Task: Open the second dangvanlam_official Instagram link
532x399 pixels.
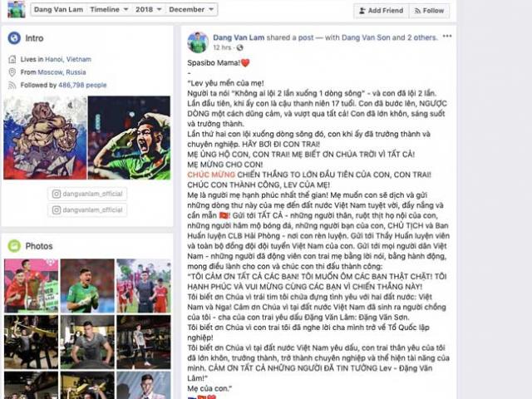Action: click(87, 210)
